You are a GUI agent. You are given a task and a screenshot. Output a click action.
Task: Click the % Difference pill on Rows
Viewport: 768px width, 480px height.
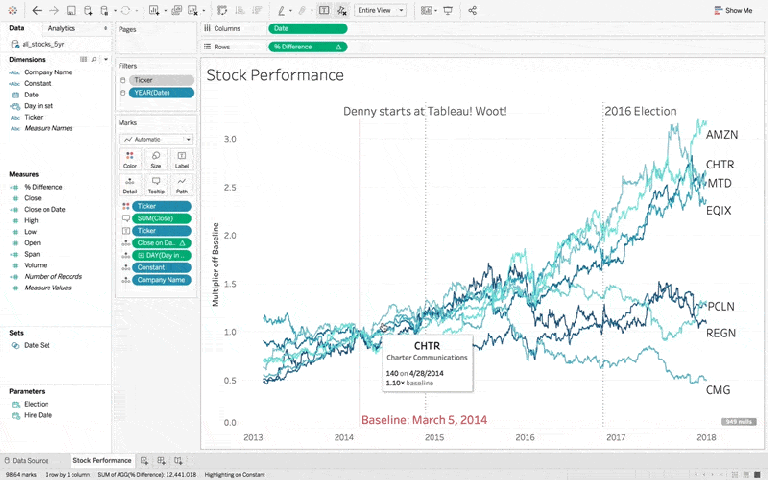(x=307, y=46)
